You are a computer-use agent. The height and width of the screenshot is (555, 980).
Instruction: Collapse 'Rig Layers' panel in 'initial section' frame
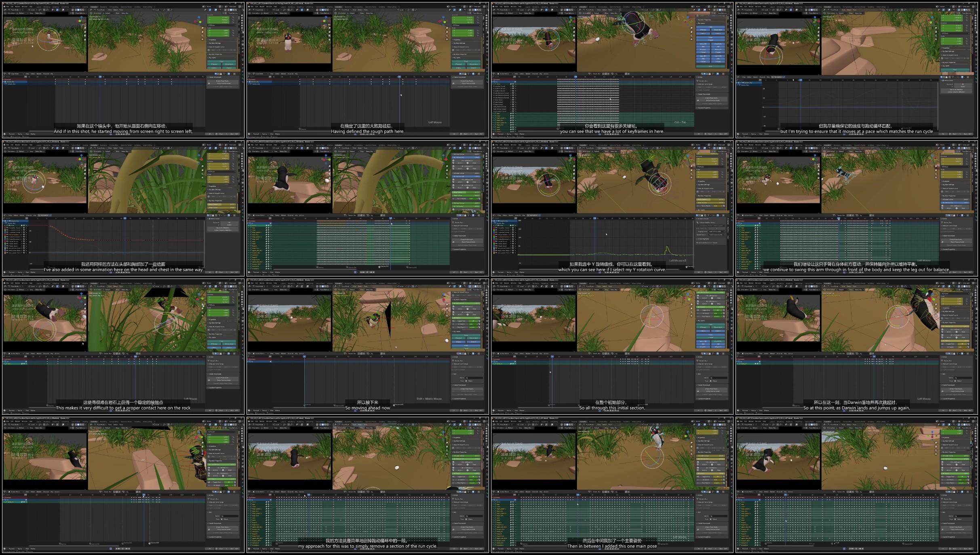point(700,321)
